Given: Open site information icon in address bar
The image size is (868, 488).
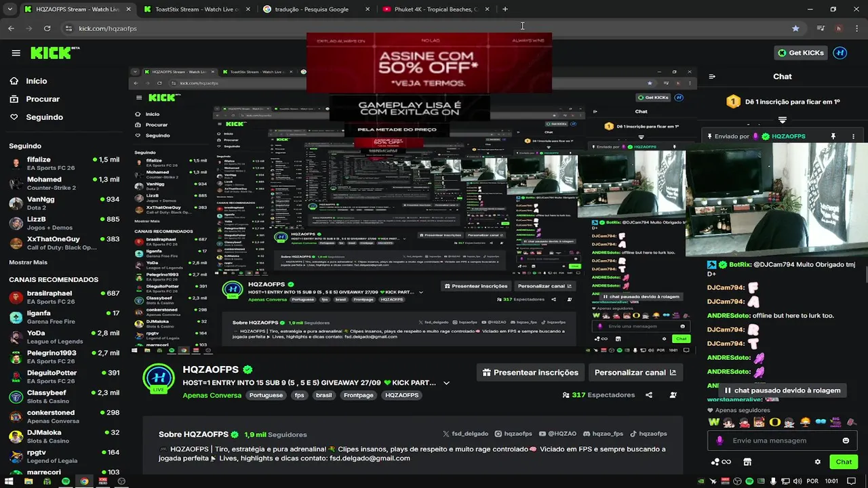Looking at the screenshot, I should click(68, 28).
